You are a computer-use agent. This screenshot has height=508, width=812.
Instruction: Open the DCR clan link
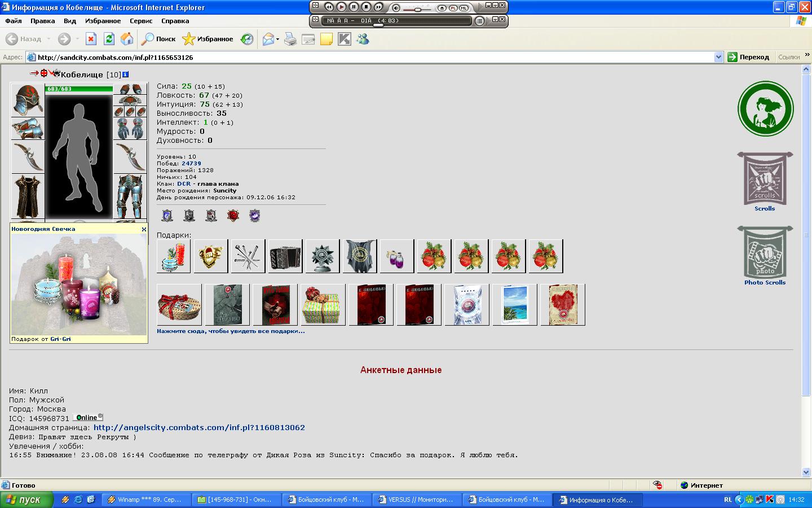[x=184, y=184]
